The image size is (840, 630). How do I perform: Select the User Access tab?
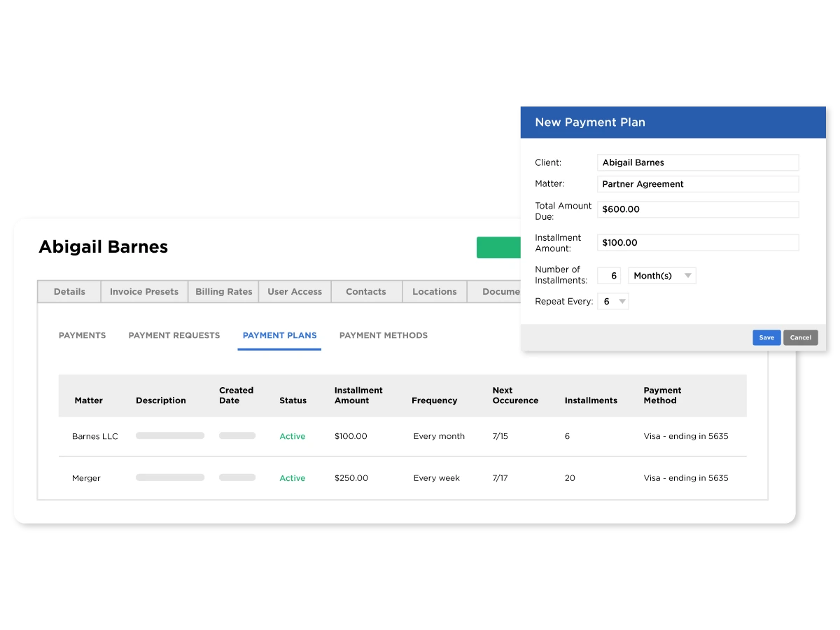[295, 292]
